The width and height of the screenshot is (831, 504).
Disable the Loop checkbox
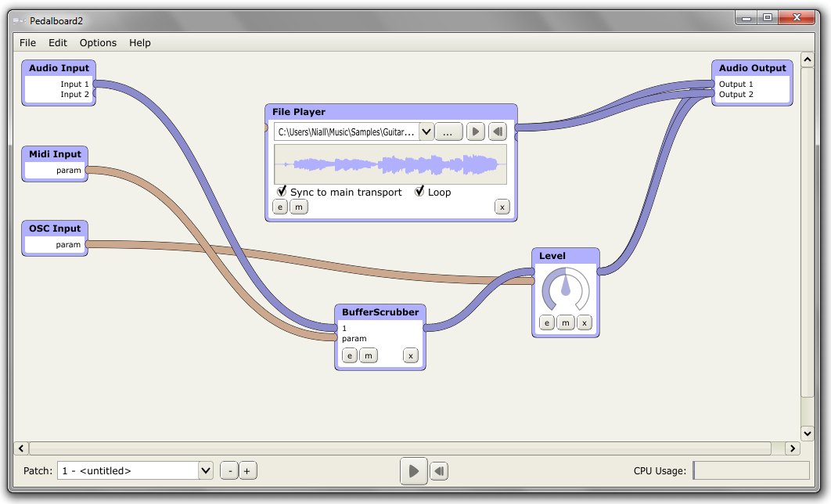(x=419, y=191)
